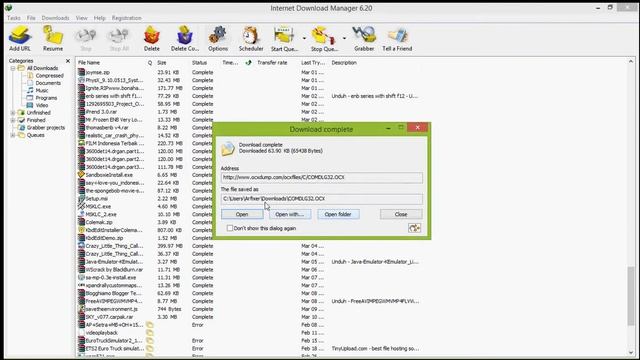Click the Stop All toolbar icon
This screenshot has height=360, width=640.
119,38
